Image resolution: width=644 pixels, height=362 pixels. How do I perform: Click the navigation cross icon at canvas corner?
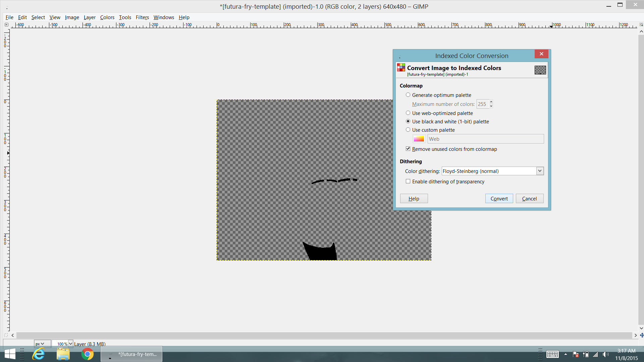(641, 335)
